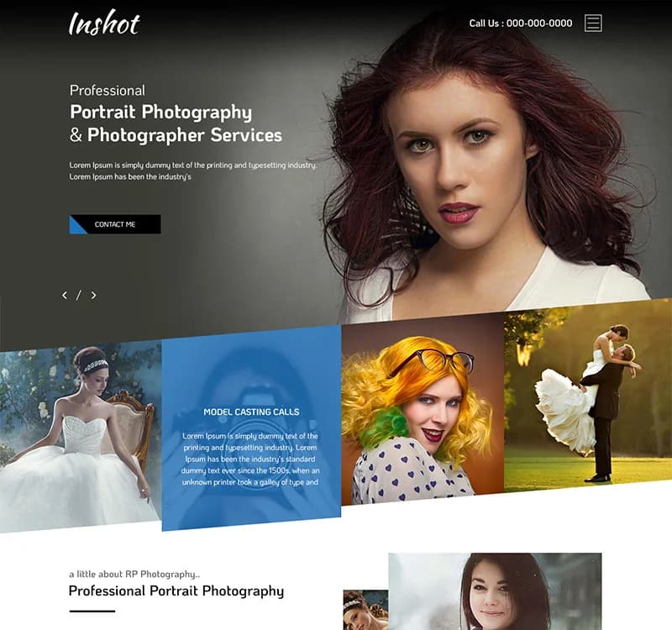This screenshot has height=630, width=672.
Task: Select the carousel right chevron
Action: pos(94,296)
